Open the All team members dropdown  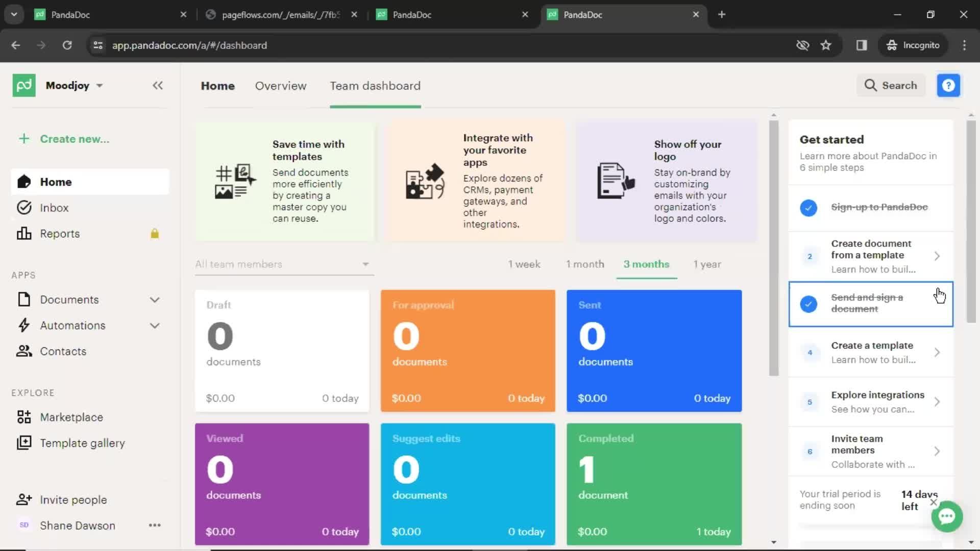click(281, 264)
